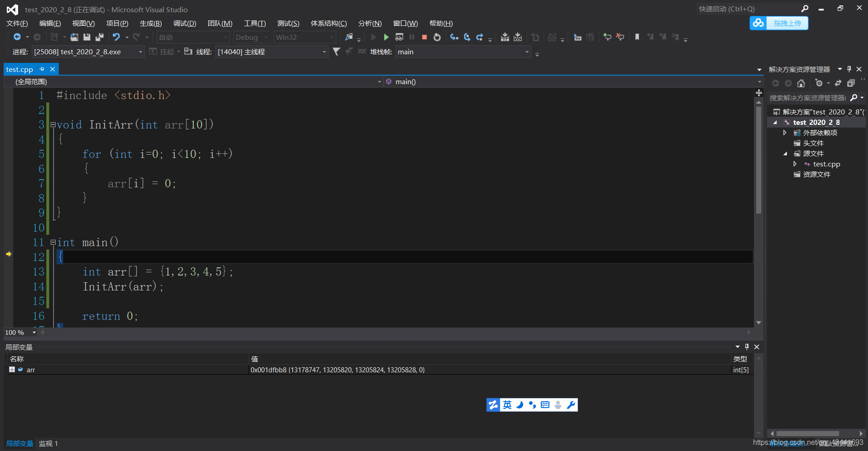Click the thread filter funnel icon
Screen dimensions: 868x451
336,52
